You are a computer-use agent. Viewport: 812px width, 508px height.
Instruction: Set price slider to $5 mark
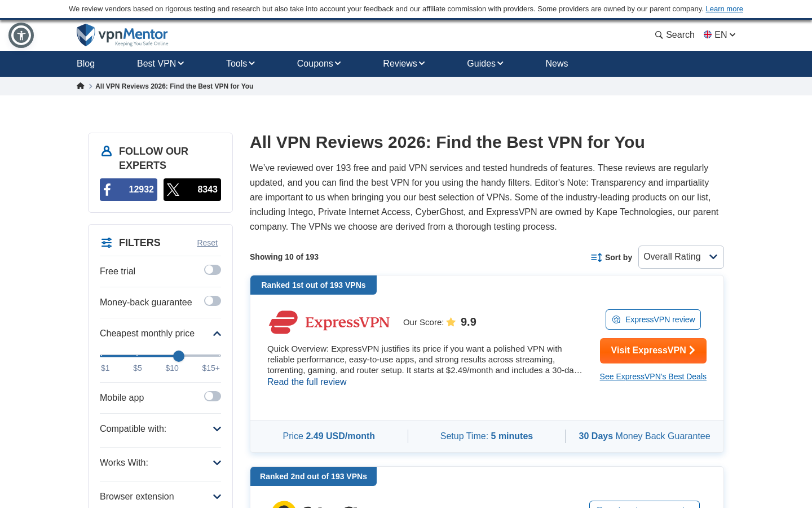(x=137, y=356)
